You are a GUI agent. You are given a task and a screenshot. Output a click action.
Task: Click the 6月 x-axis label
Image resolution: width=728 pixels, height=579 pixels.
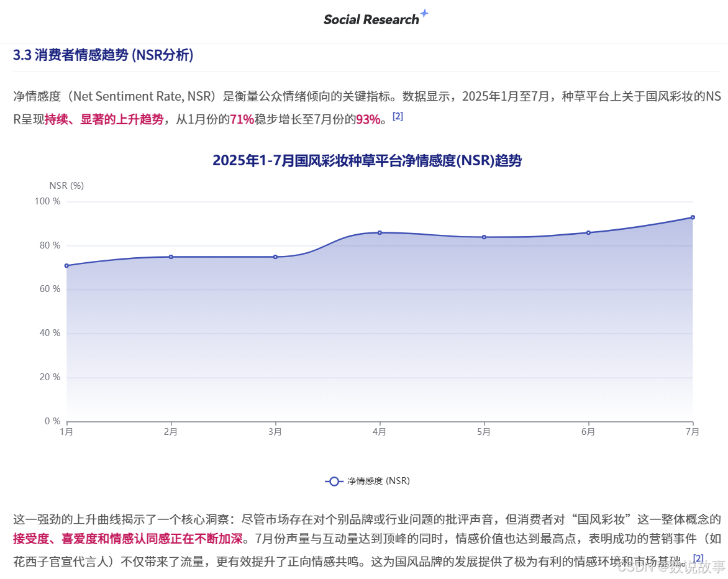(588, 432)
